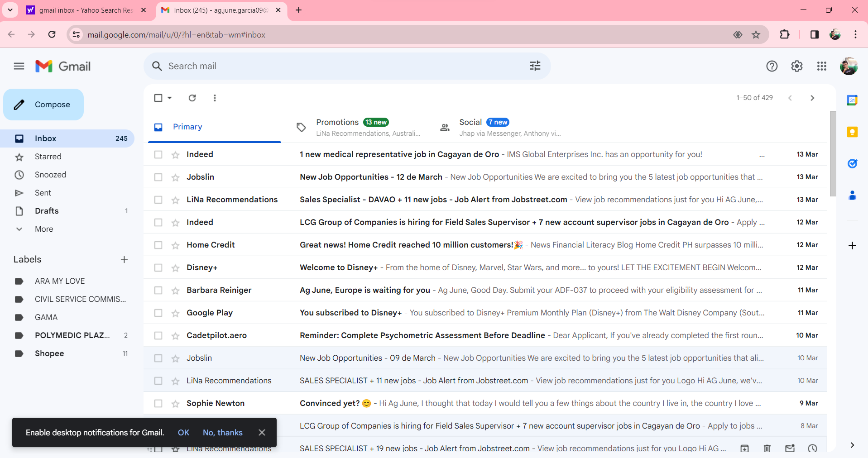Dismiss the notification prompt
The width and height of the screenshot is (868, 458).
[262, 433]
